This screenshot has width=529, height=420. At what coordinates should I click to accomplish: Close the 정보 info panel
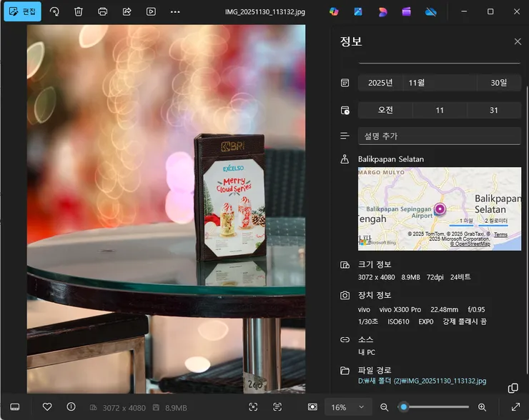coord(518,41)
